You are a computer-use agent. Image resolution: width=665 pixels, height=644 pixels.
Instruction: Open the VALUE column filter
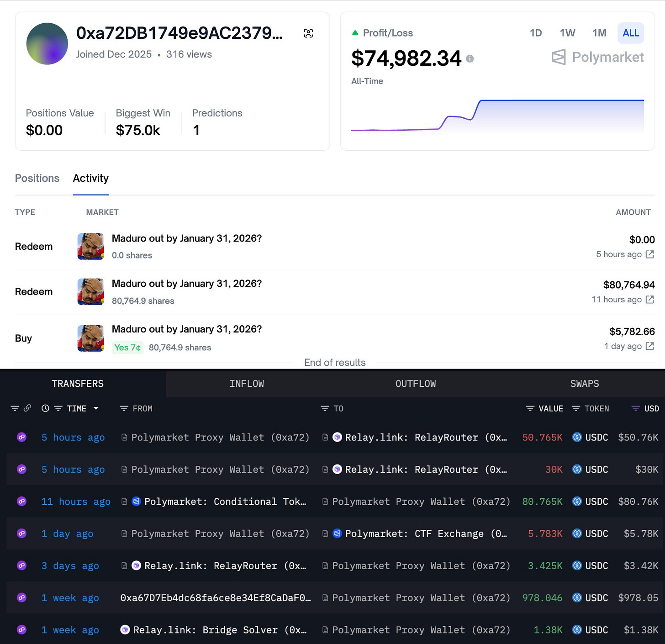click(x=530, y=408)
